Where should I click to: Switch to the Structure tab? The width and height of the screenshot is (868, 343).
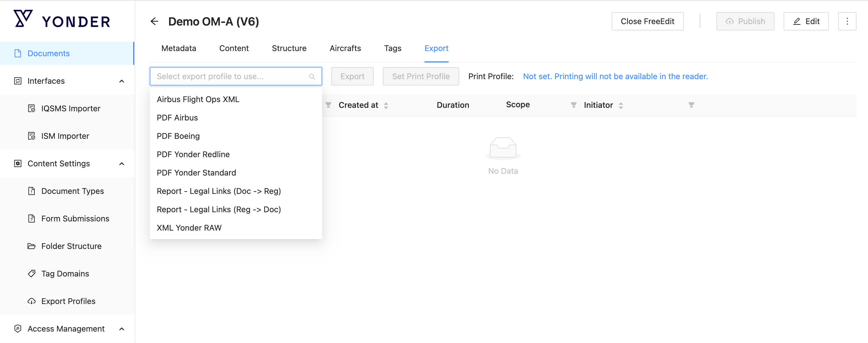(x=289, y=48)
